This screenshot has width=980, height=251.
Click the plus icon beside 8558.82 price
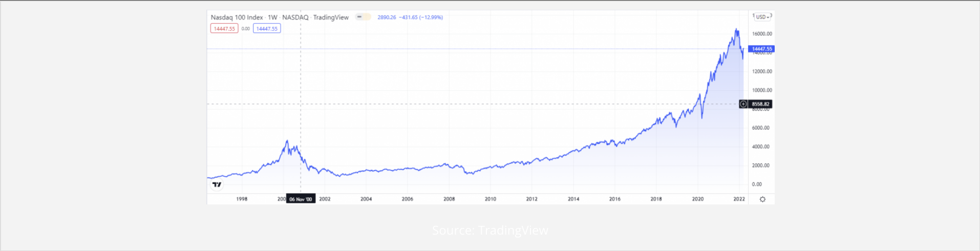[743, 104]
